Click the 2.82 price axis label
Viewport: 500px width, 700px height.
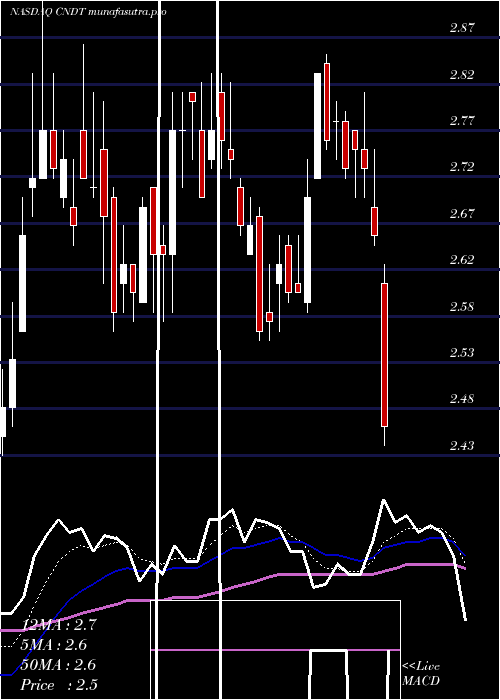coord(462,75)
